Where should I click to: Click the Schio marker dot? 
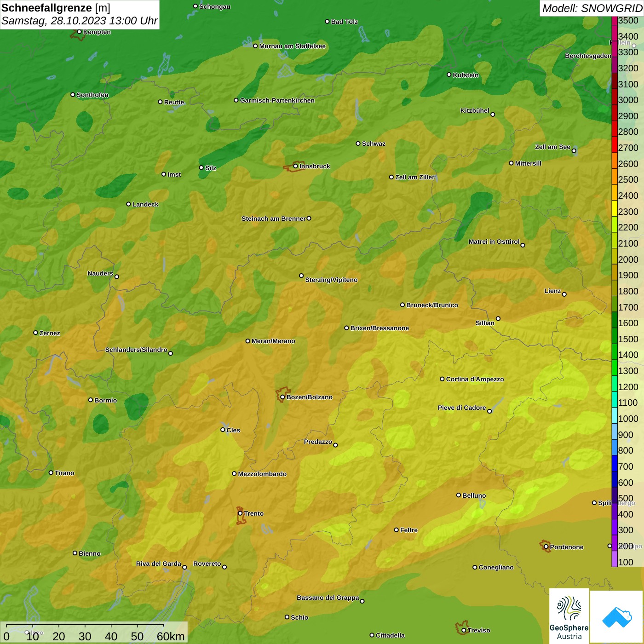[x=287, y=617]
